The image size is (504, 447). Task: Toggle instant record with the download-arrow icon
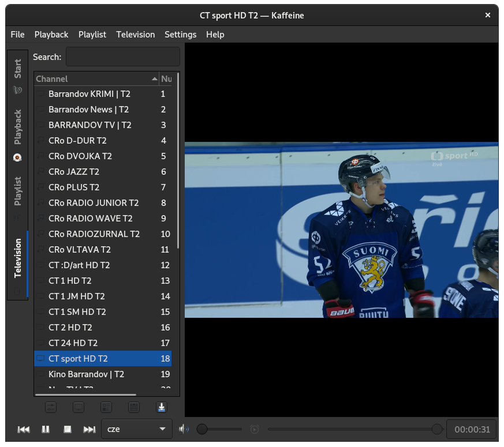click(x=161, y=407)
